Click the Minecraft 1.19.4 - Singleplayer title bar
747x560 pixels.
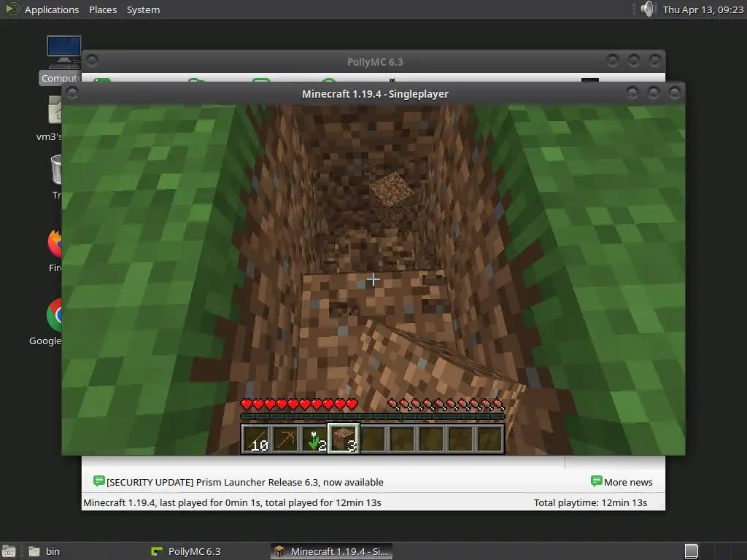point(375,94)
